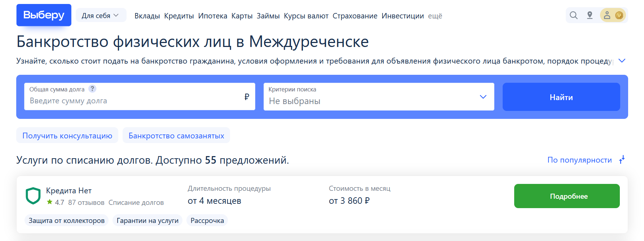Click Списание долгов label
The image size is (644, 241).
tap(136, 202)
